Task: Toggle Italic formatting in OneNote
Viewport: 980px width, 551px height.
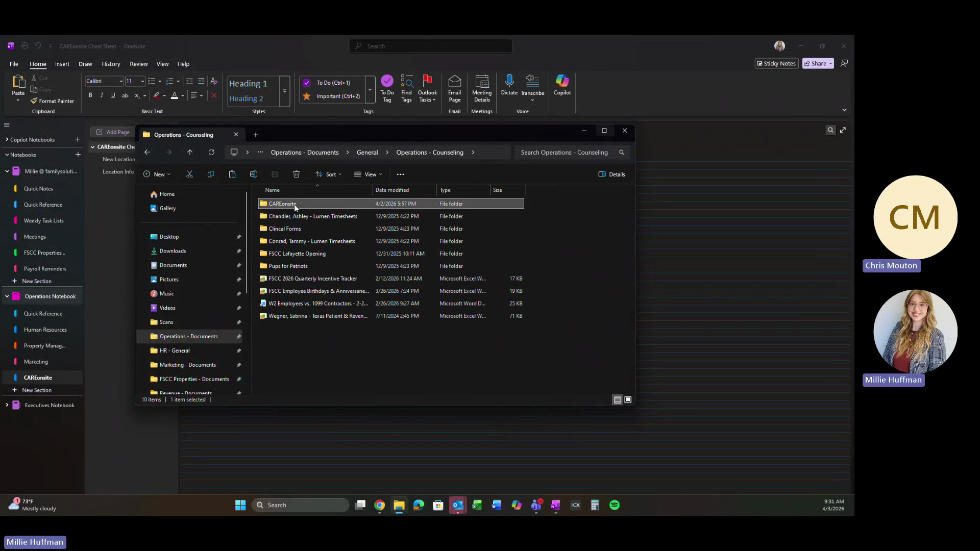Action: 102,95
